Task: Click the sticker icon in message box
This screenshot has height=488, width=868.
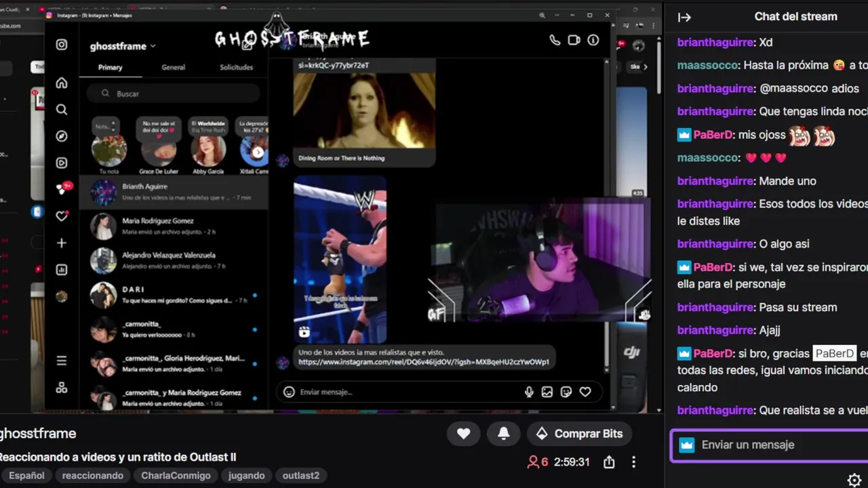Action: point(566,392)
